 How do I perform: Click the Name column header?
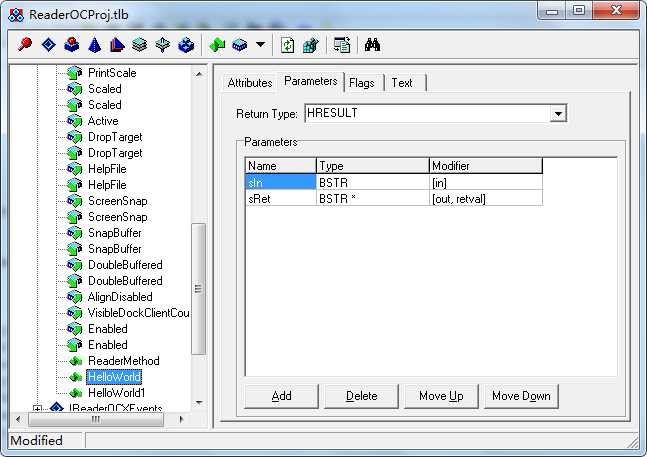click(x=281, y=166)
